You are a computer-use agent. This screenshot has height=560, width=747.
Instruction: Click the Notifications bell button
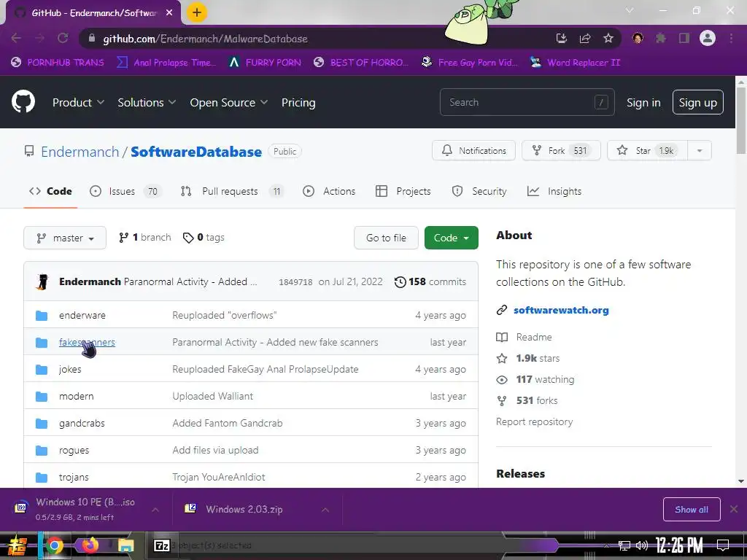[x=473, y=150]
